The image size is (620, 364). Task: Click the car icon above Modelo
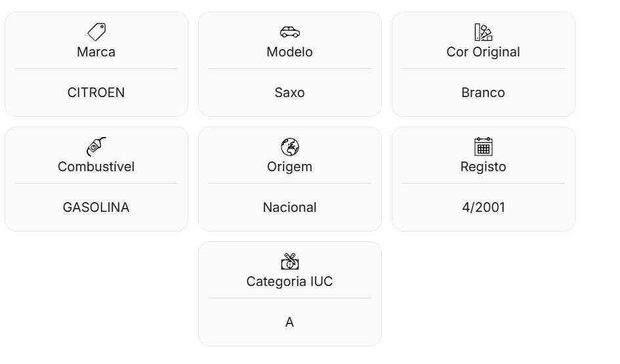click(x=290, y=32)
